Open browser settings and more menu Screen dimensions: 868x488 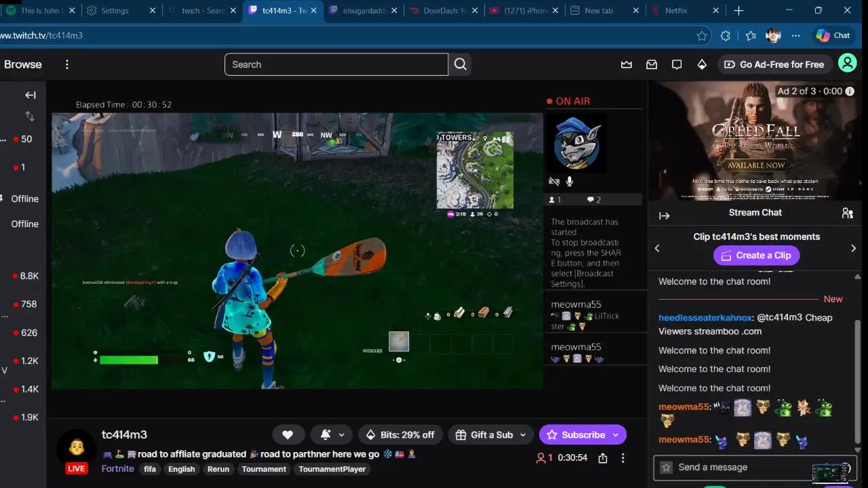coord(795,35)
